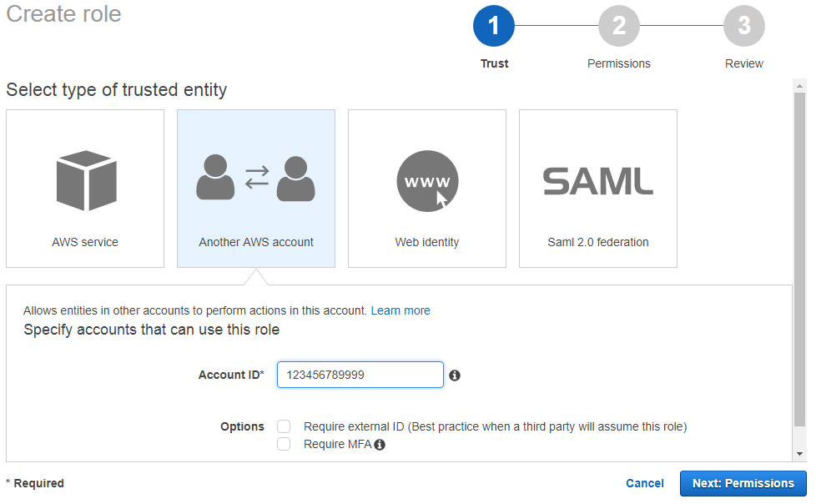Switch to the Review step label
Viewport: 816px width, 504px height.
point(744,63)
